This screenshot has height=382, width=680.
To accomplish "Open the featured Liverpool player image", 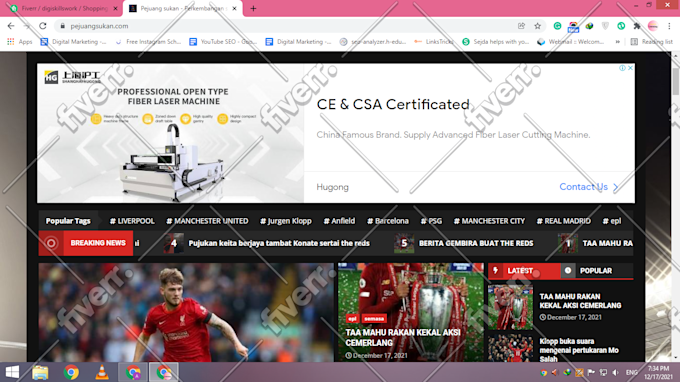I will click(x=186, y=312).
